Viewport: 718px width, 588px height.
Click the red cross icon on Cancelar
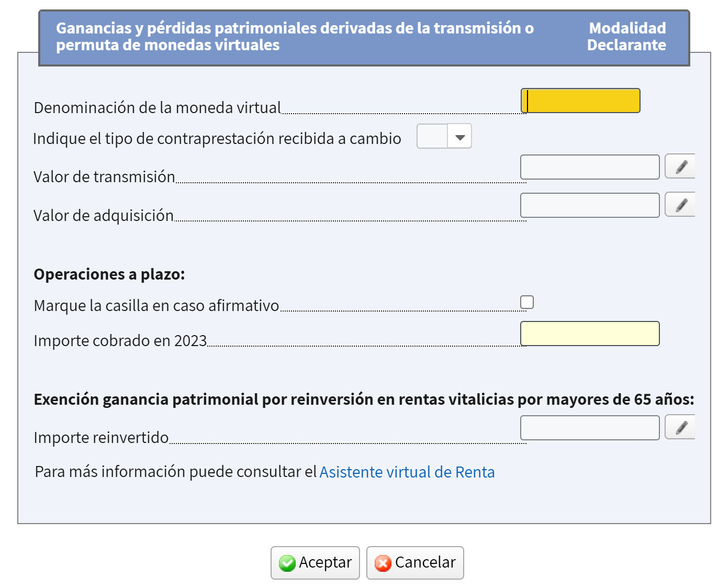[x=383, y=563]
